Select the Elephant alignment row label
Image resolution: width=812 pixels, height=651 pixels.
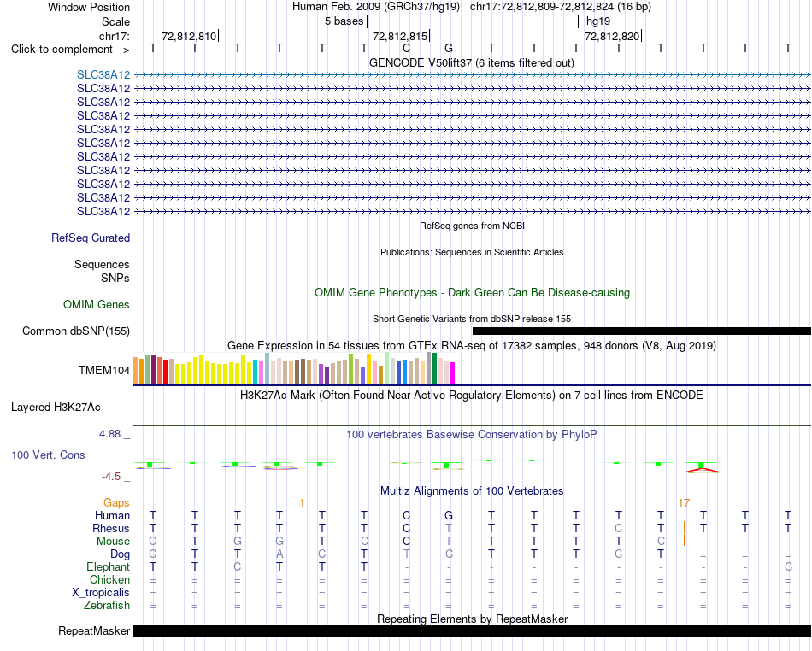[x=108, y=567]
